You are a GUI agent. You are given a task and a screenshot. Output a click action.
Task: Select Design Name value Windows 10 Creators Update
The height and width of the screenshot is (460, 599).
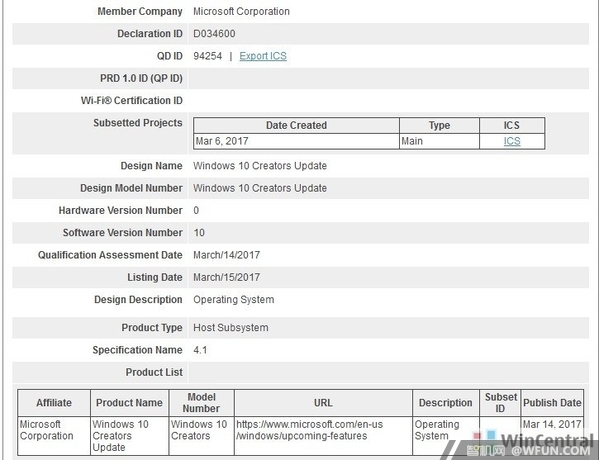260,166
